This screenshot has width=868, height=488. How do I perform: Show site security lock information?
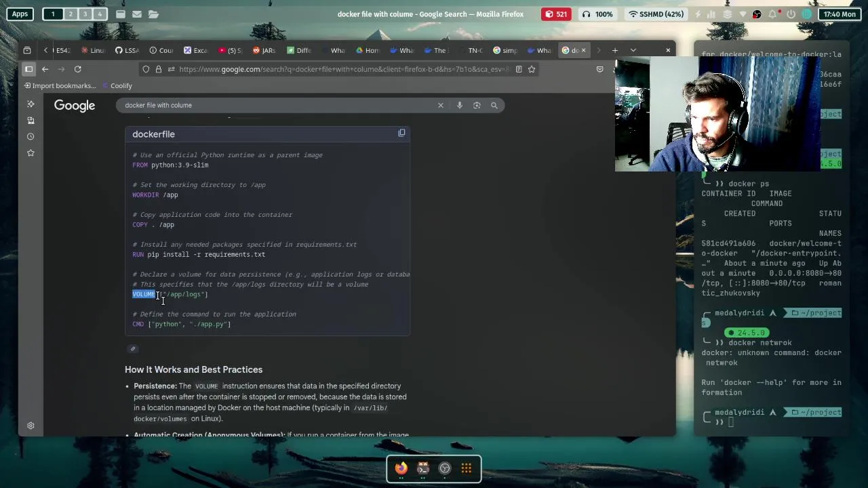click(x=159, y=69)
